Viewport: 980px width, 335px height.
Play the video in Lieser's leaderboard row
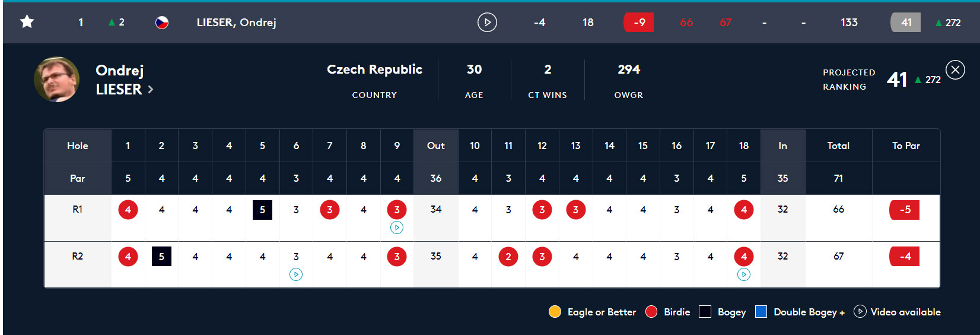click(487, 23)
